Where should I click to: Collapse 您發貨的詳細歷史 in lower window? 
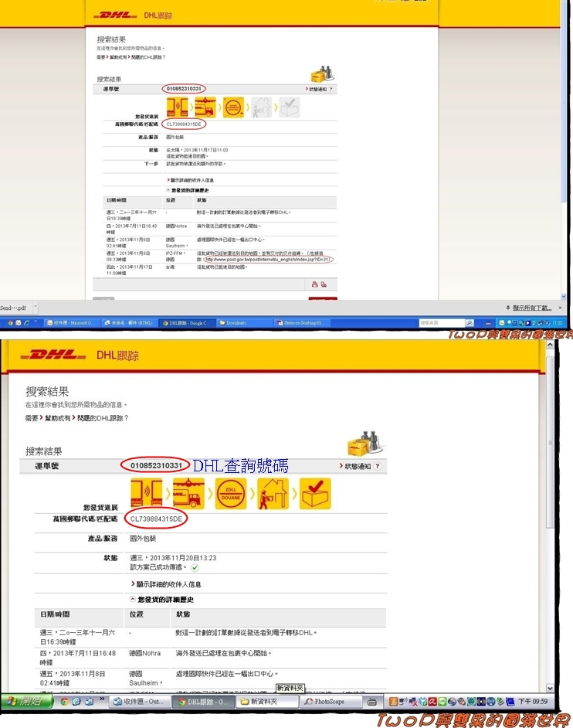pos(162,600)
